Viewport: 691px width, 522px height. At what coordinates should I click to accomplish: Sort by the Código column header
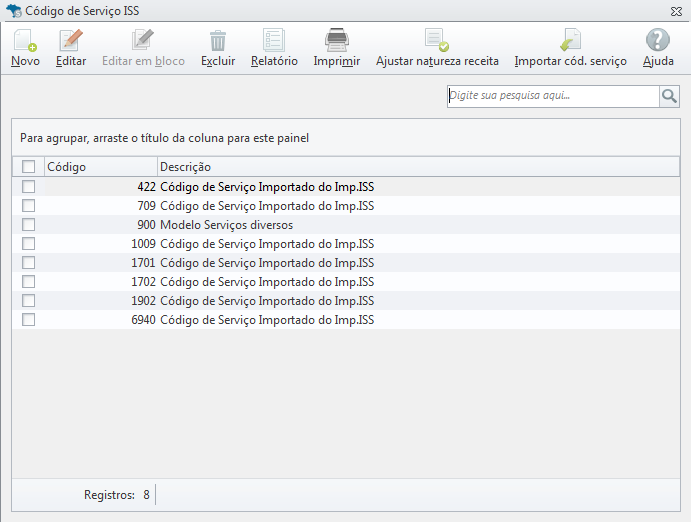click(101, 167)
